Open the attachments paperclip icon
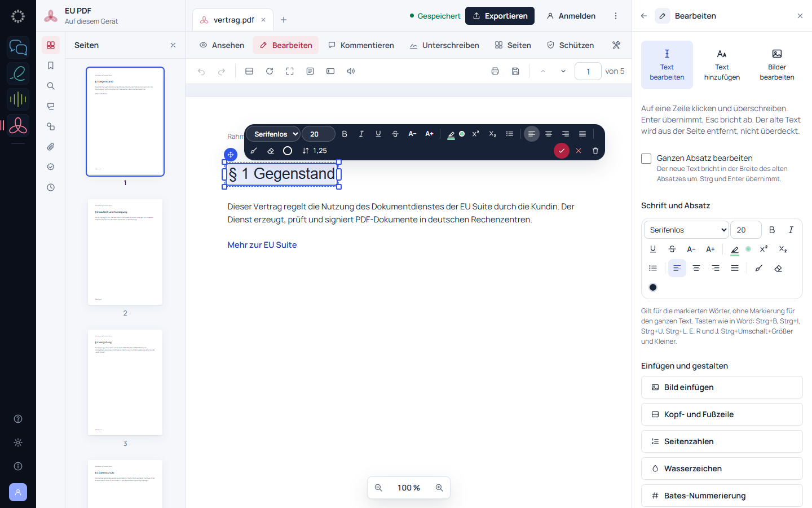The width and height of the screenshot is (812, 508). pyautogui.click(x=51, y=147)
